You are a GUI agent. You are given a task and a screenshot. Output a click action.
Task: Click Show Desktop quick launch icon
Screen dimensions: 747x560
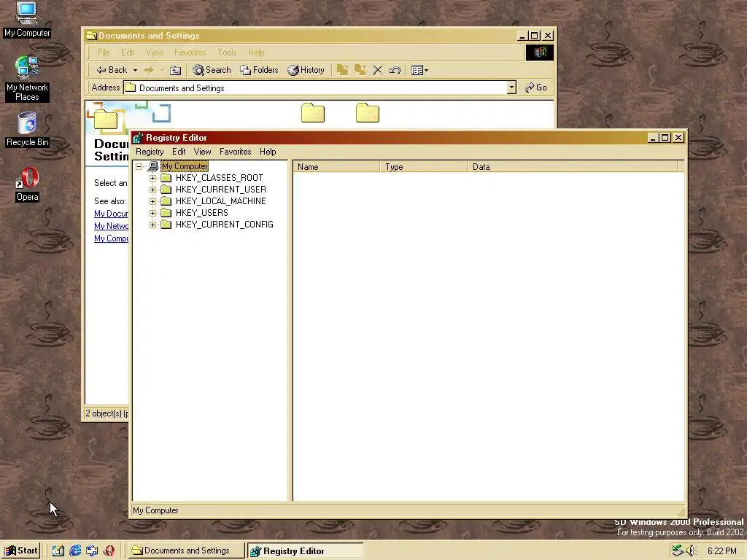[x=58, y=551]
